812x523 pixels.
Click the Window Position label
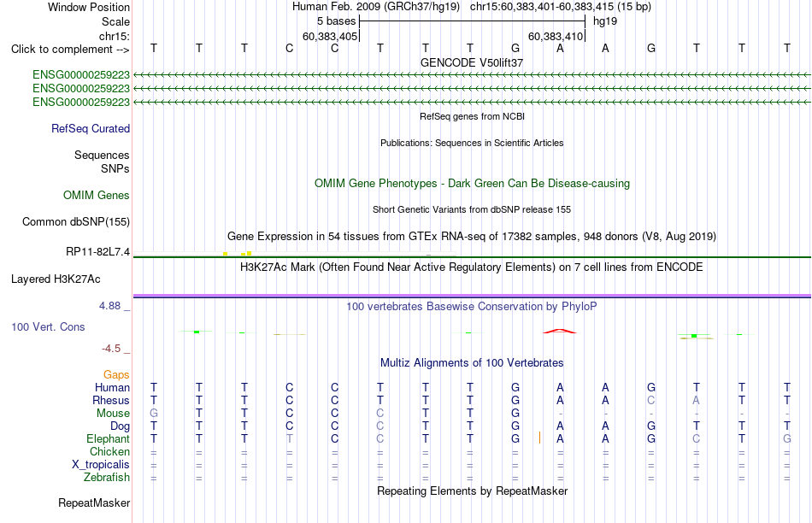tap(89, 7)
